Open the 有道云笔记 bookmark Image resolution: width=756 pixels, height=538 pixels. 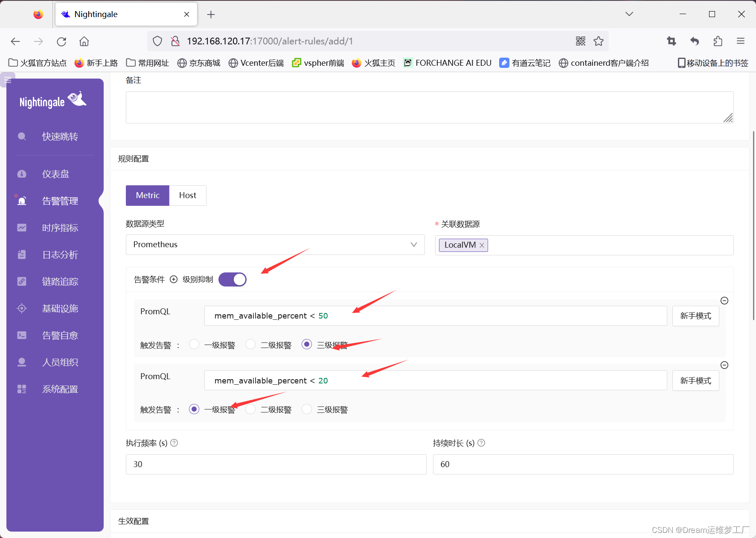click(x=525, y=63)
